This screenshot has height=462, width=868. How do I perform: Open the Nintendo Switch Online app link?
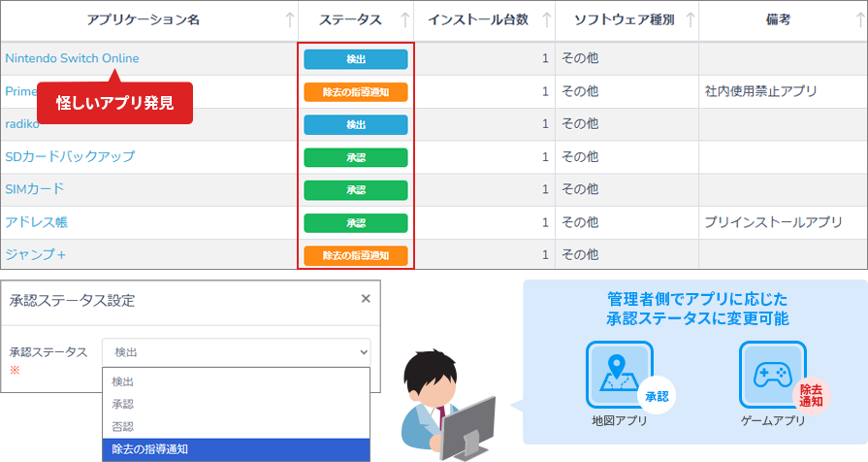(x=72, y=58)
